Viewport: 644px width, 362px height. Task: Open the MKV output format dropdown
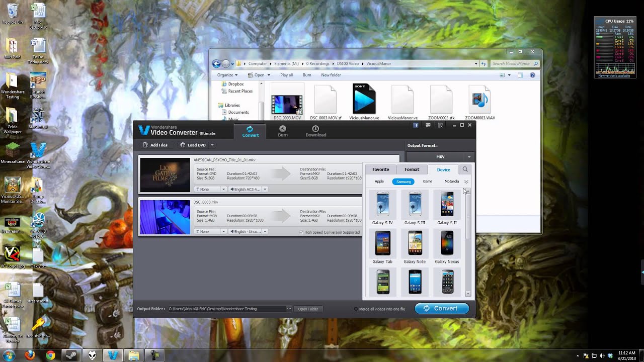440,157
